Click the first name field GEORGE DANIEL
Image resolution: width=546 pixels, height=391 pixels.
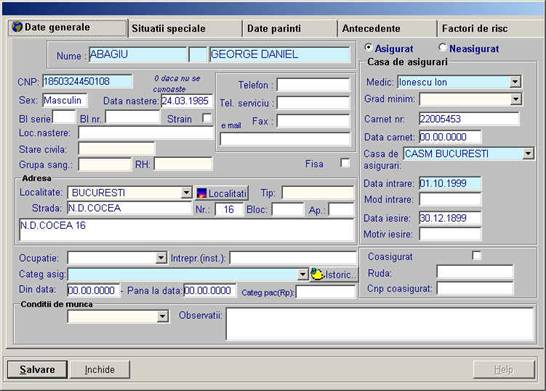[x=280, y=55]
